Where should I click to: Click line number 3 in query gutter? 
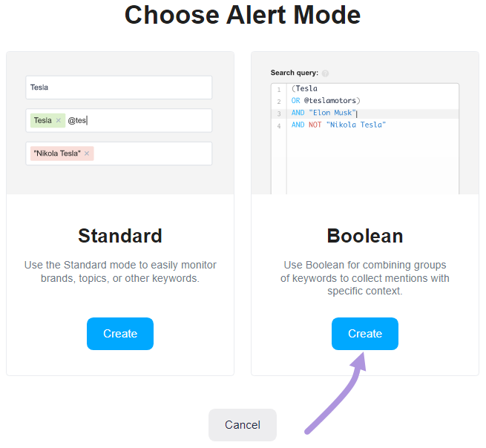(279, 113)
